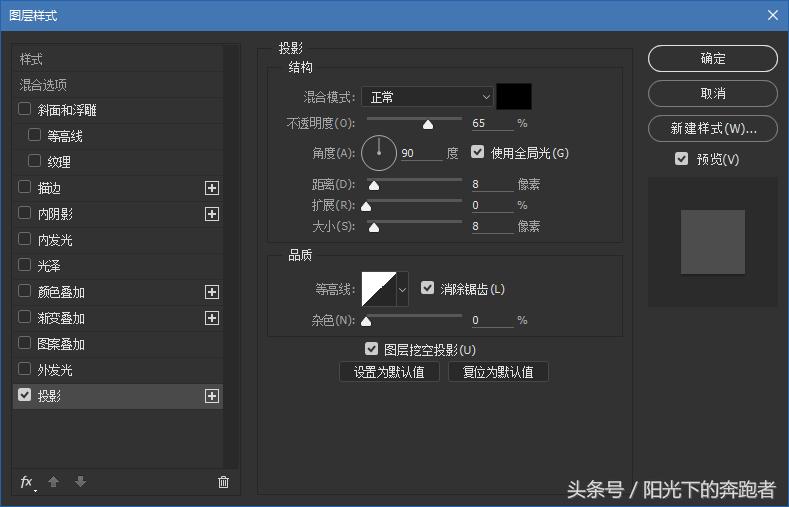This screenshot has width=789, height=507.
Task: Click the style preview thumbnail square
Action: click(x=713, y=242)
